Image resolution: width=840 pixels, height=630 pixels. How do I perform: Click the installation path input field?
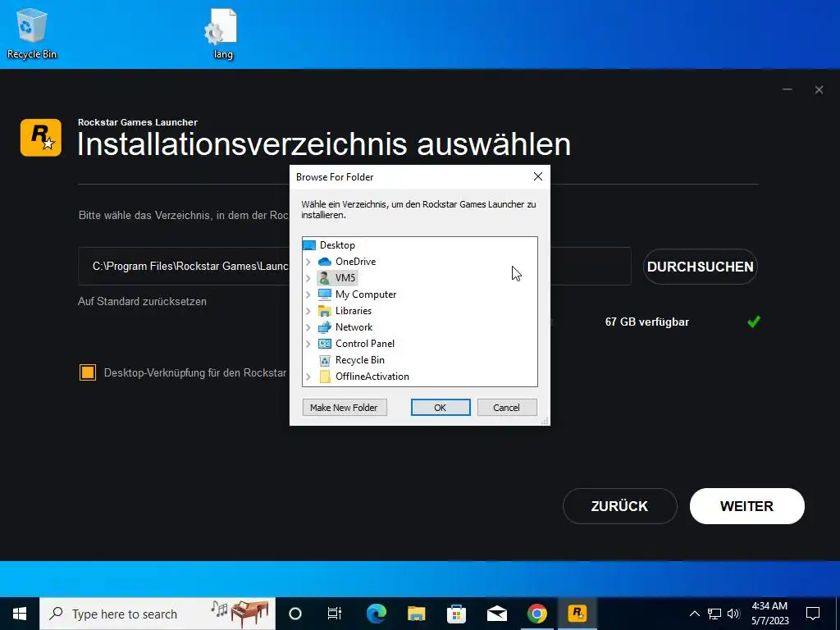[354, 267]
